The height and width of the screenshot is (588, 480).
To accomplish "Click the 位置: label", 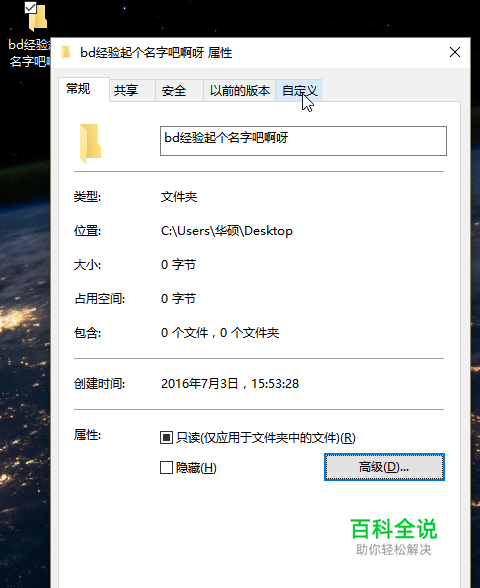I will coord(87,231).
